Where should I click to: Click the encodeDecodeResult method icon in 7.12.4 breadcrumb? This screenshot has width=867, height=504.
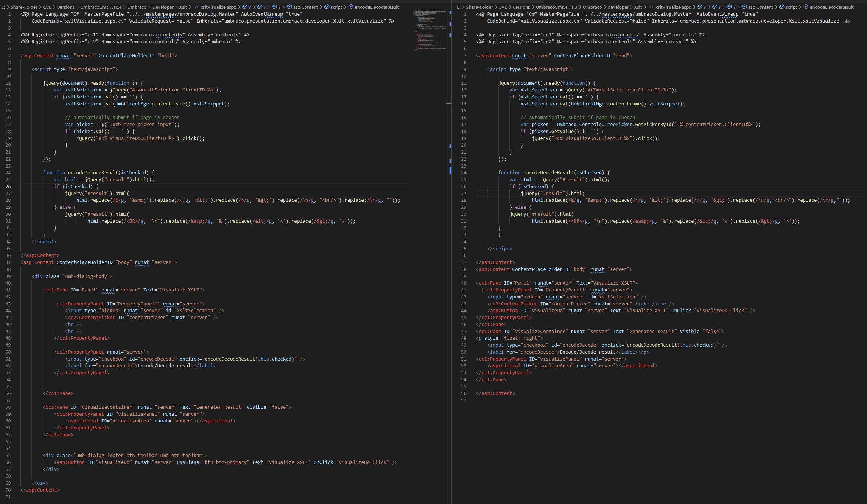click(x=351, y=7)
